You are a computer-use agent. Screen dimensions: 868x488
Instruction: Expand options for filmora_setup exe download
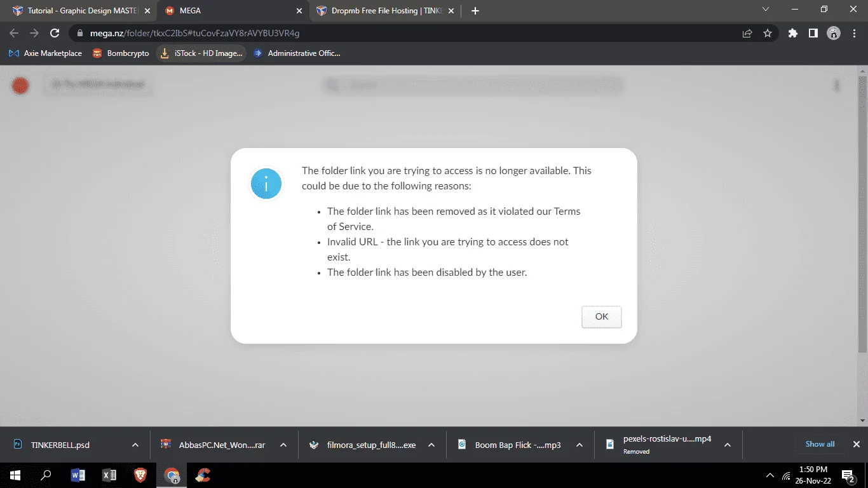(431, 445)
